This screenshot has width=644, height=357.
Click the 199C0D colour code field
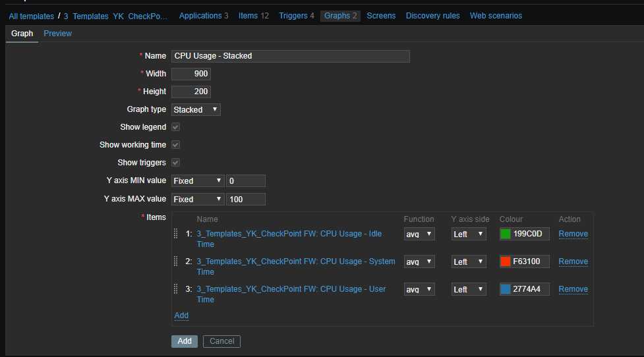tap(530, 234)
